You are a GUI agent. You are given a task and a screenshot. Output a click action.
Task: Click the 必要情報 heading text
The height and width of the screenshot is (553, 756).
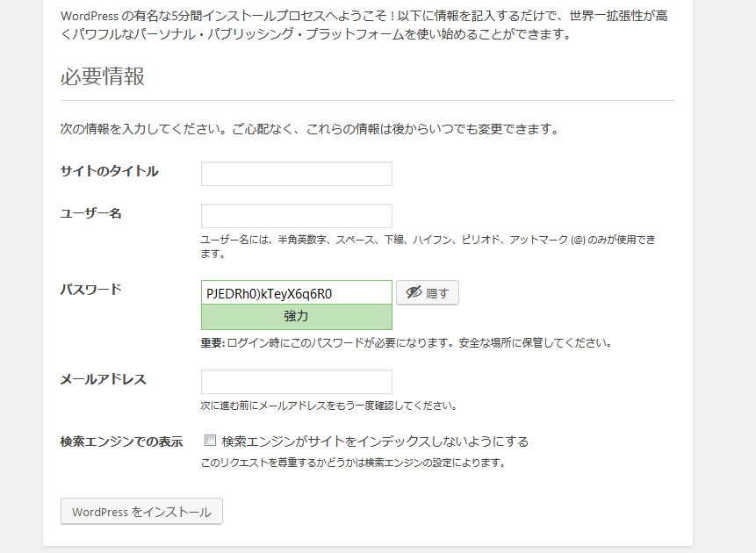(x=103, y=76)
